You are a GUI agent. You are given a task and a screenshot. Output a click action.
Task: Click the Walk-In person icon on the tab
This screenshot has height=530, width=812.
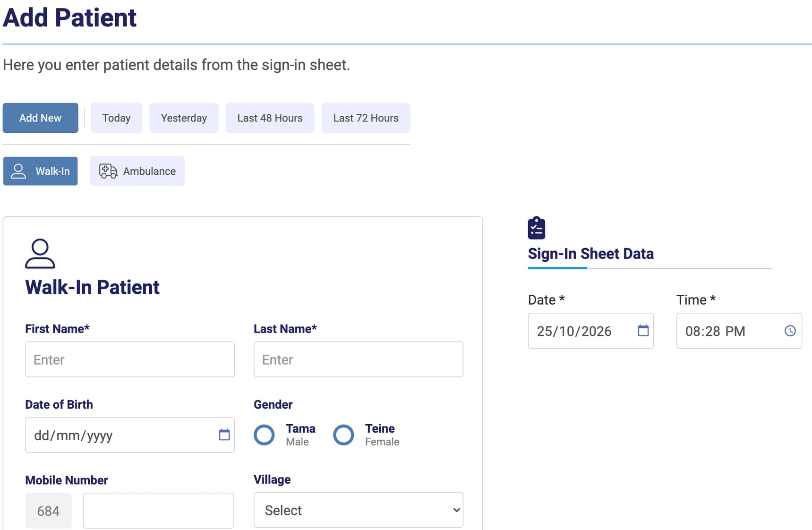[x=18, y=171]
